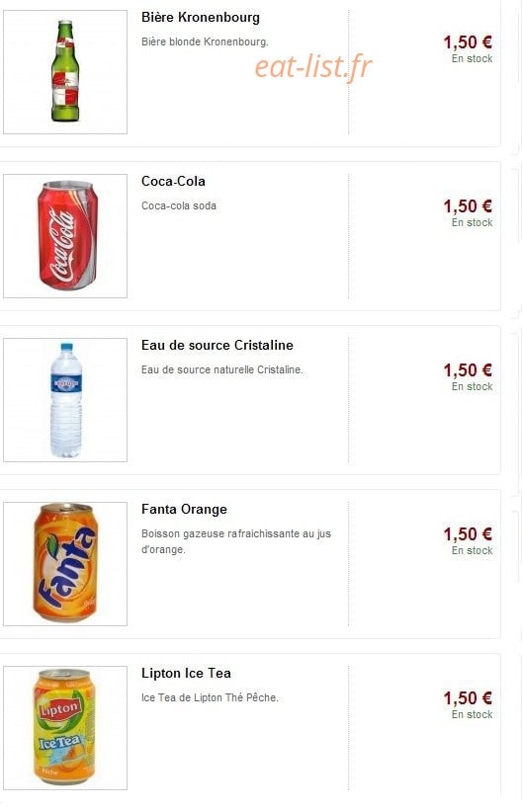
Task: Open the Coca-Cola can image
Action: (65, 236)
